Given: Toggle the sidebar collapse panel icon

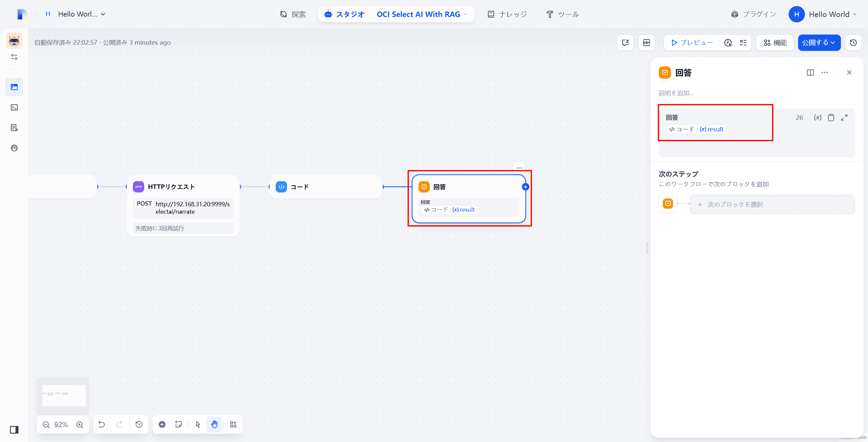Looking at the screenshot, I should pyautogui.click(x=14, y=430).
